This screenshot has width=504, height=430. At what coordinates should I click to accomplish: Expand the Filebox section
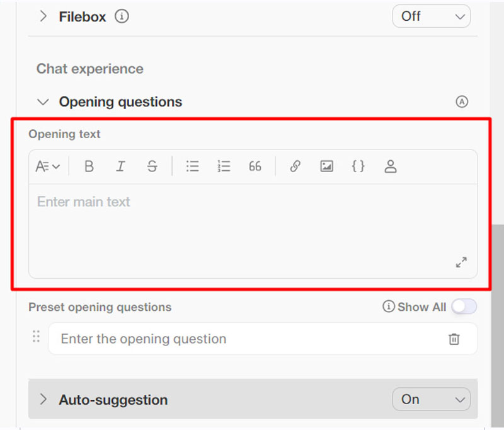coord(43,16)
